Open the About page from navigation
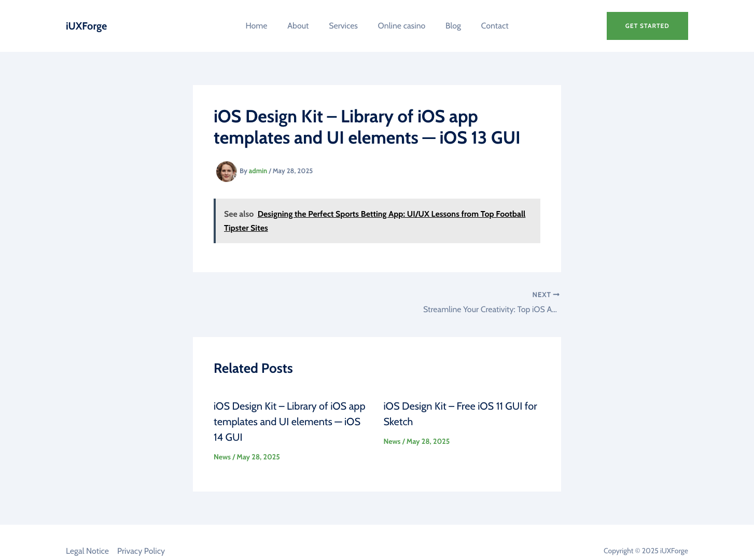The width and height of the screenshot is (754, 560). 298,26
